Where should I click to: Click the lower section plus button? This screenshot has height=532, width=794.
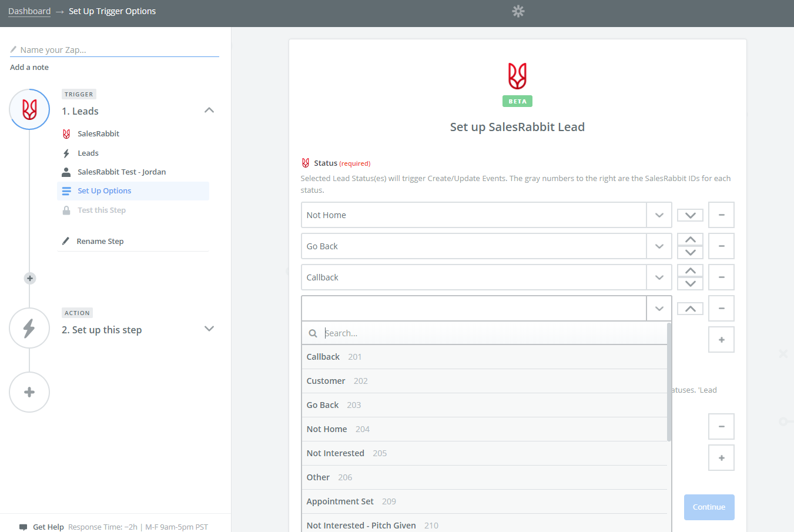721,458
